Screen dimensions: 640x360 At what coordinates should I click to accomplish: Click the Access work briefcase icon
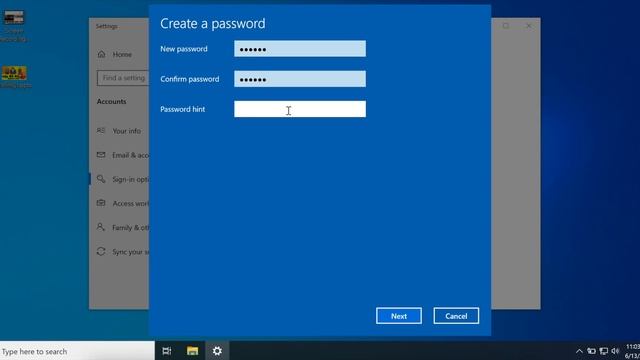coord(101,203)
